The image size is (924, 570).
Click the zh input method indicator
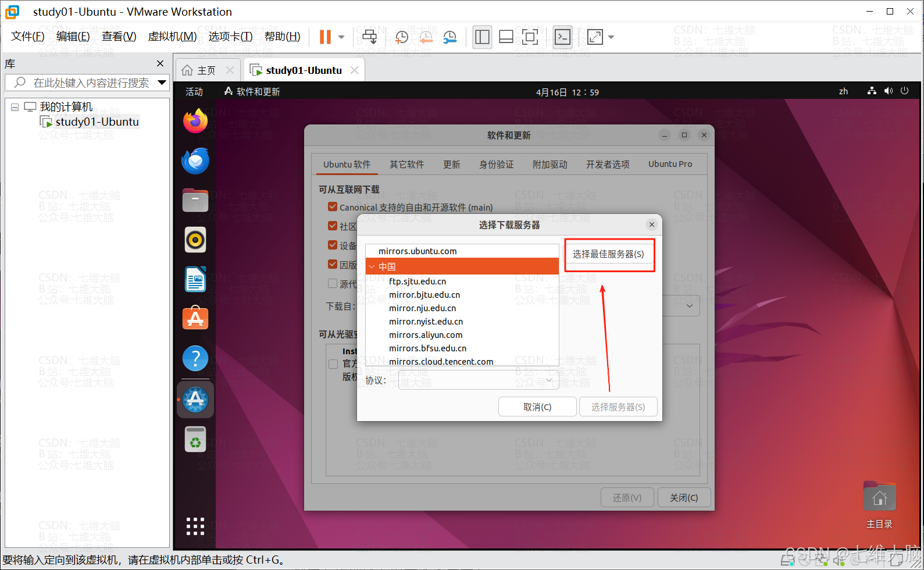pos(843,91)
